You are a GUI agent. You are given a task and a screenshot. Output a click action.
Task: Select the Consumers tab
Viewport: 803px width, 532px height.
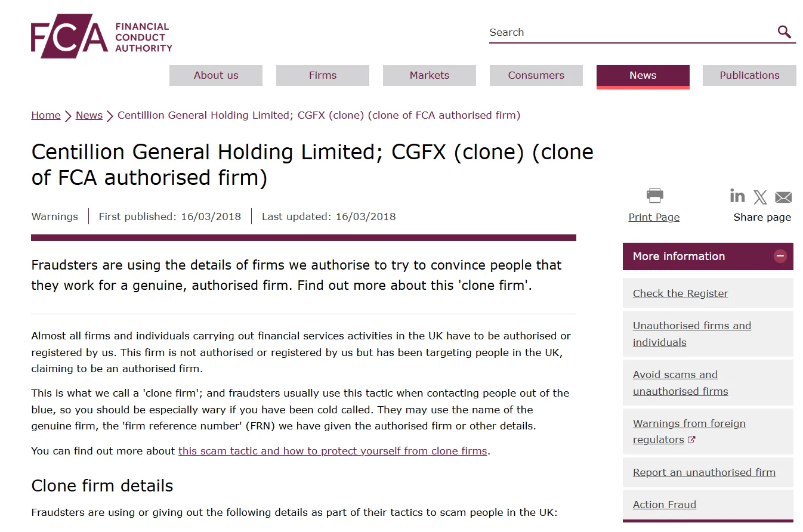click(x=536, y=75)
